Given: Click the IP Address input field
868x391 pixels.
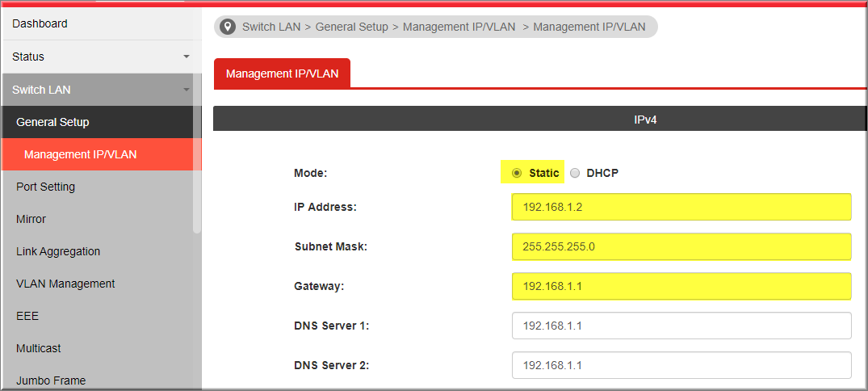Looking at the screenshot, I should (x=681, y=207).
